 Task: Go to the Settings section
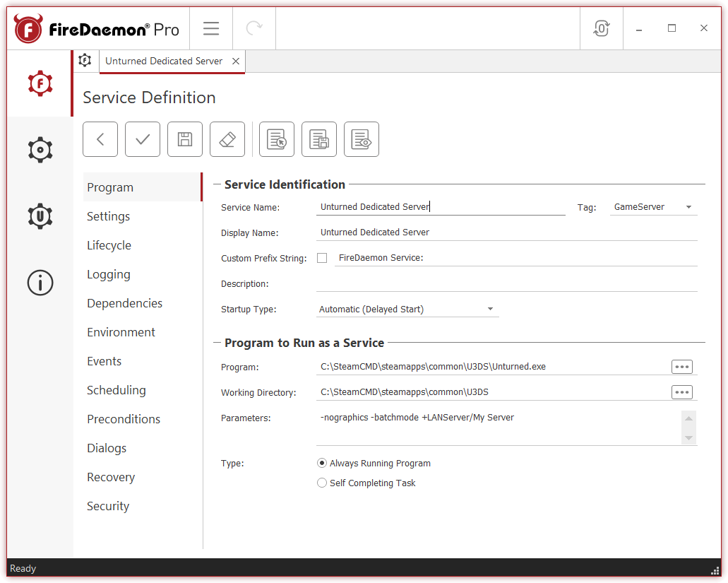142,216
